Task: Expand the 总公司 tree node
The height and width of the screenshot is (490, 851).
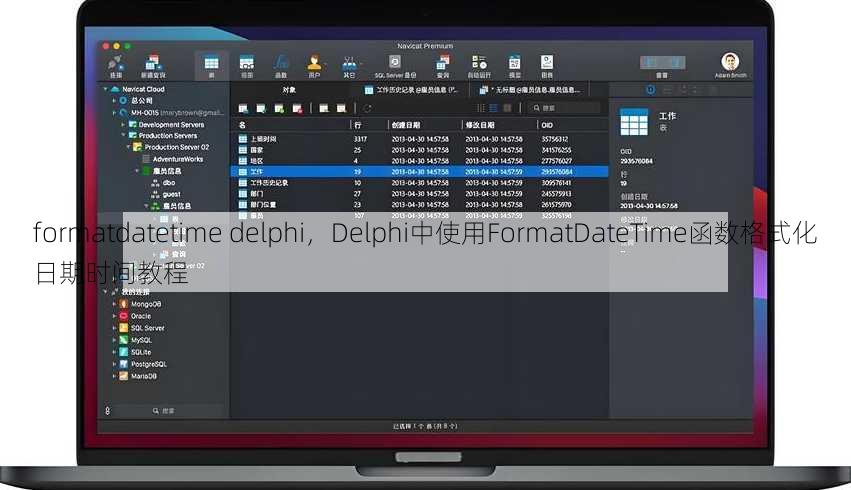Action: 114,101
